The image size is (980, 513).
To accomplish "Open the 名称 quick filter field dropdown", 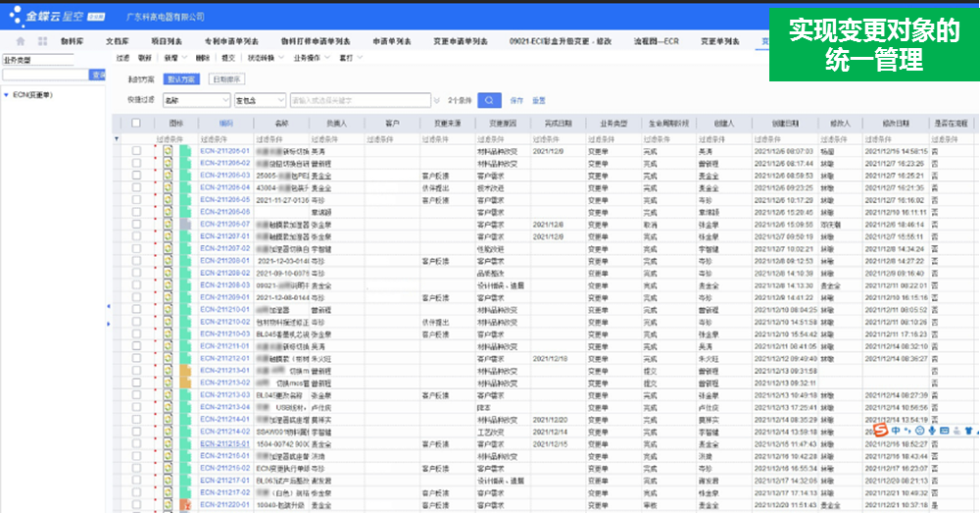I will pos(197,100).
